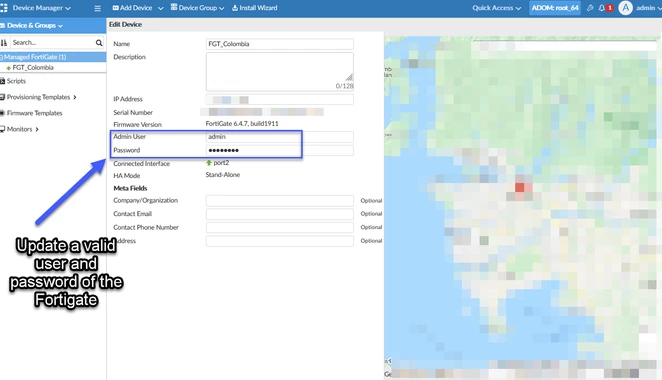Expand Provisioning Templates menu
Viewport: 662px width, 380px height.
41,97
